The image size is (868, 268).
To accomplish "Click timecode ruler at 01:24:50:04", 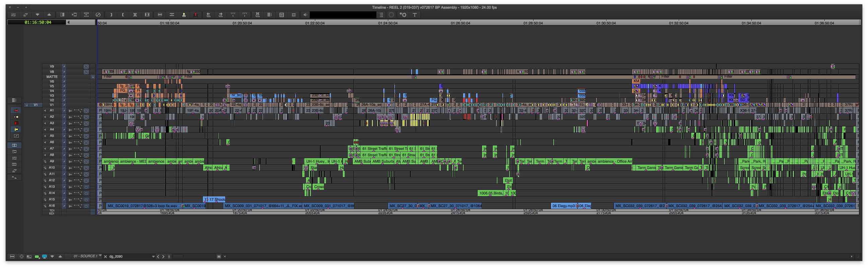I will coord(388,23).
